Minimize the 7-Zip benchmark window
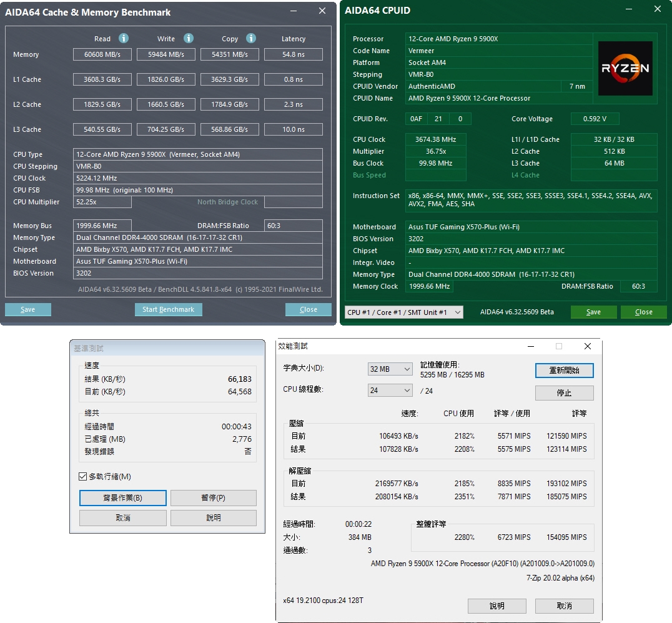 coord(531,346)
